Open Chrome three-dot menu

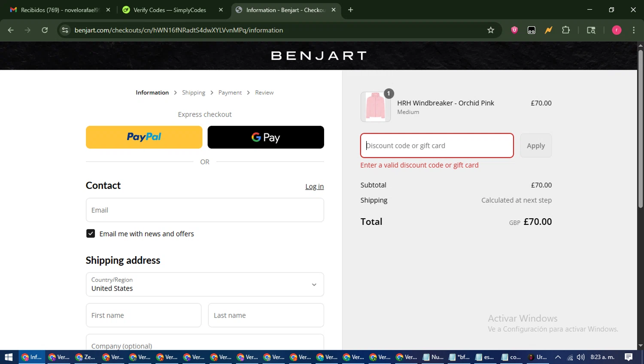[634, 30]
